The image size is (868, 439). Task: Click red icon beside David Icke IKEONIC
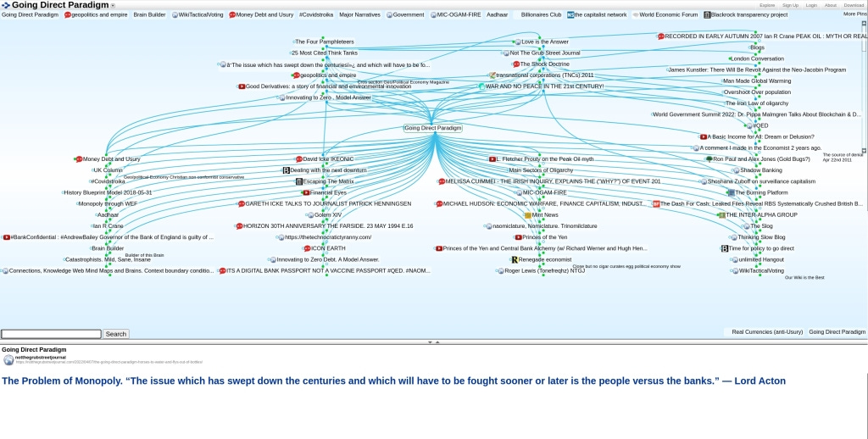point(299,159)
